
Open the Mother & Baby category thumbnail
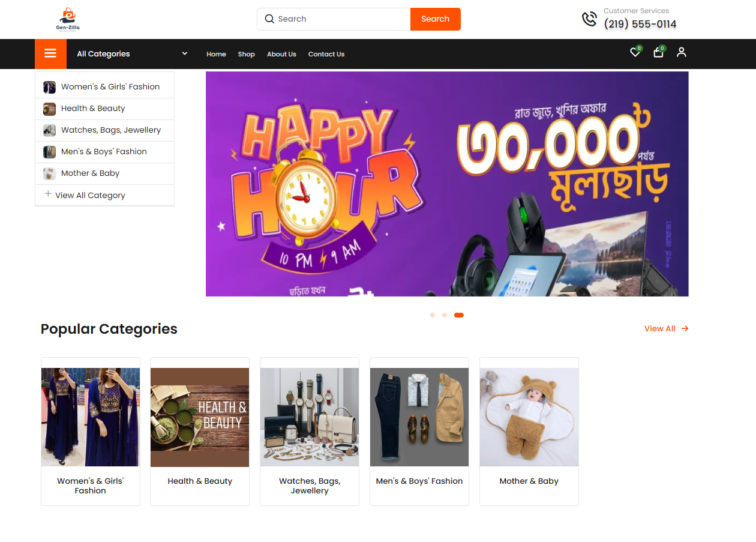529,417
